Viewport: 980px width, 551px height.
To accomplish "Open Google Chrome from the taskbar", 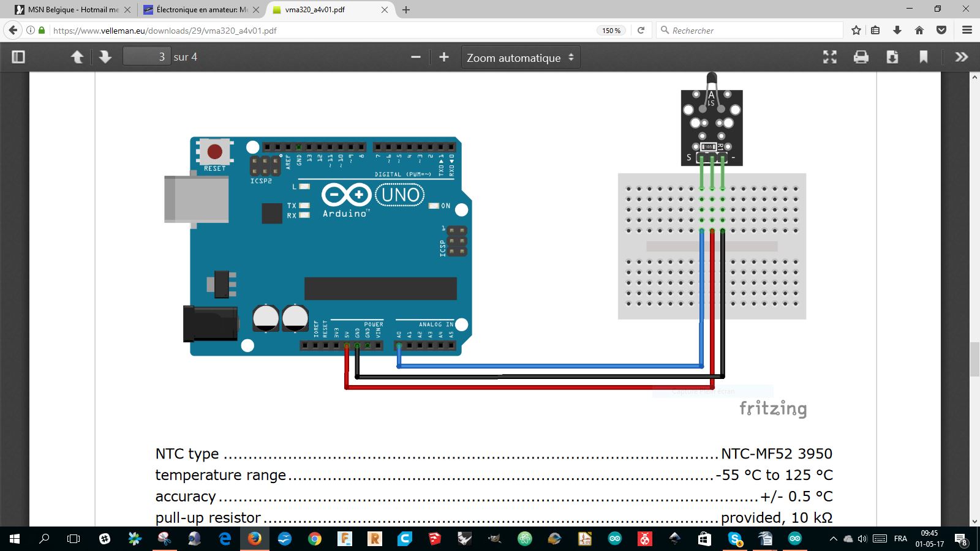I will click(x=315, y=539).
